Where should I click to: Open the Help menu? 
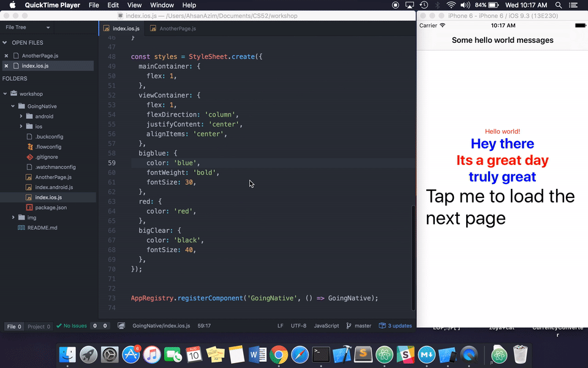(x=189, y=5)
